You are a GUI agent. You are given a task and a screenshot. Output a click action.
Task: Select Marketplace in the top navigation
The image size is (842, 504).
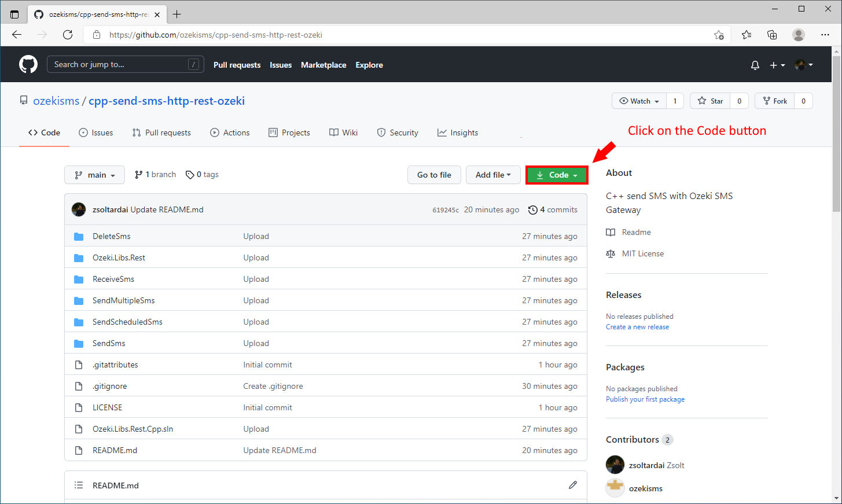pos(323,65)
